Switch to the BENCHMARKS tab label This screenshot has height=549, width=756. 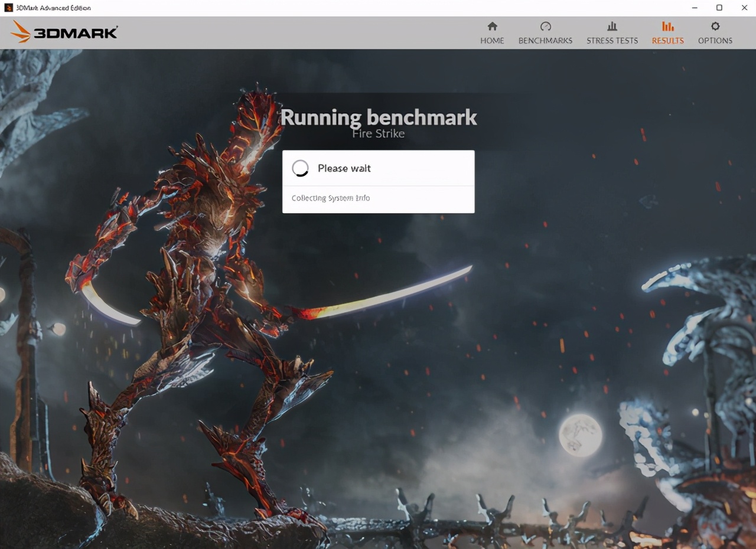(545, 41)
